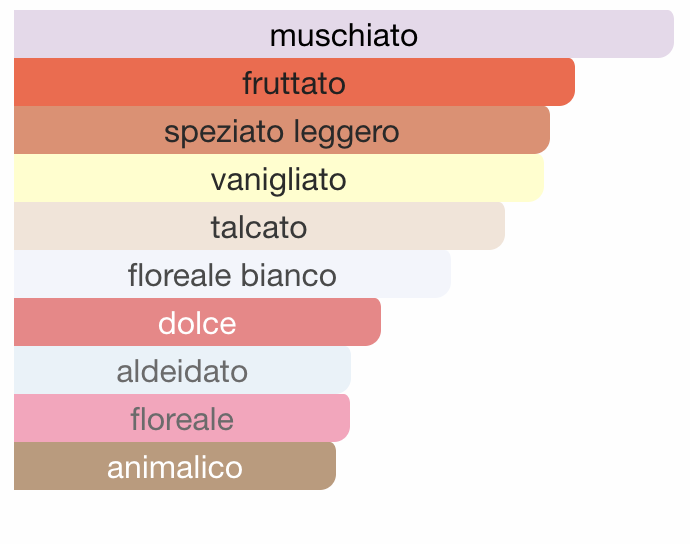Viewport: 690px width, 544px height.
Task: Click the vanigliato text label
Action: point(279,180)
